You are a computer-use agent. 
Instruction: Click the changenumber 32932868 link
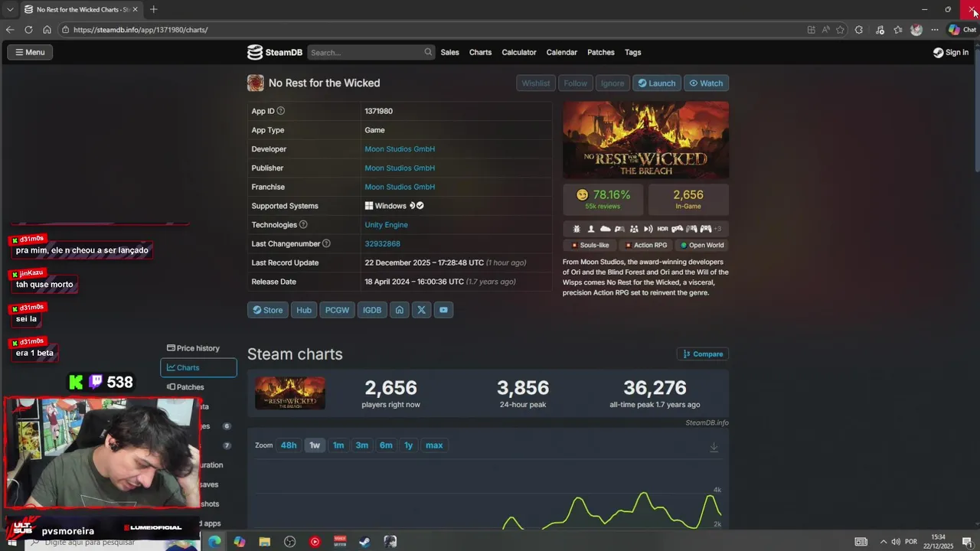(x=382, y=243)
